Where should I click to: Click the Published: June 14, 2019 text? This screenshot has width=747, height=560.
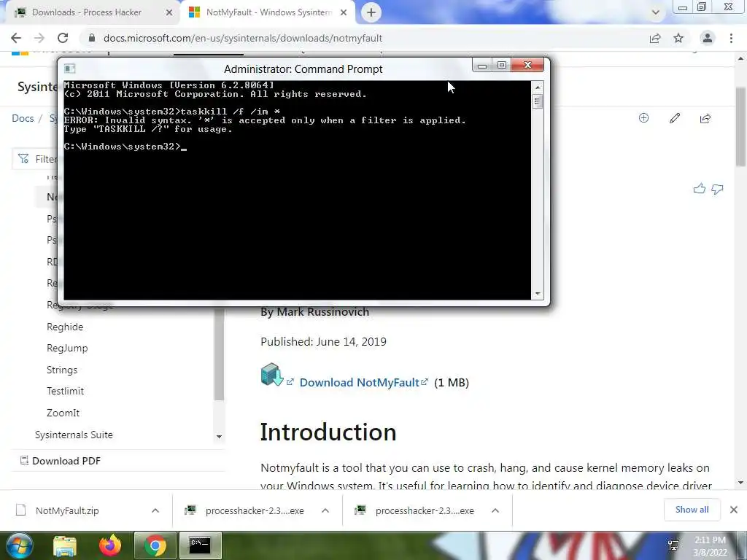pos(323,342)
